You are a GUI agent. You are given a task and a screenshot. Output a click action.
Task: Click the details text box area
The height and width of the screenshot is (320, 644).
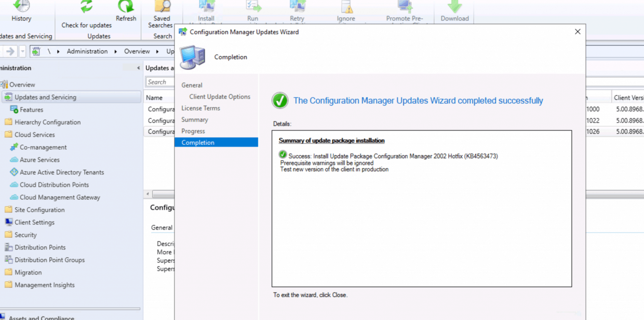[x=421, y=208]
